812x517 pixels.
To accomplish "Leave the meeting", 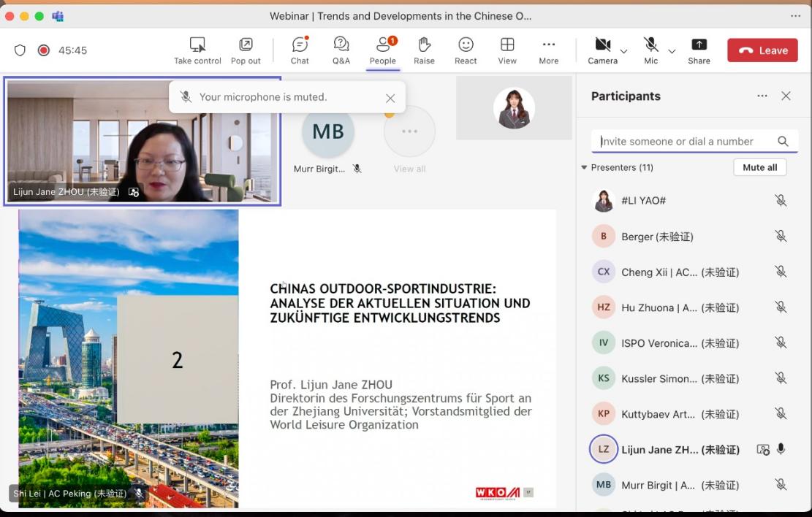I will pos(762,50).
